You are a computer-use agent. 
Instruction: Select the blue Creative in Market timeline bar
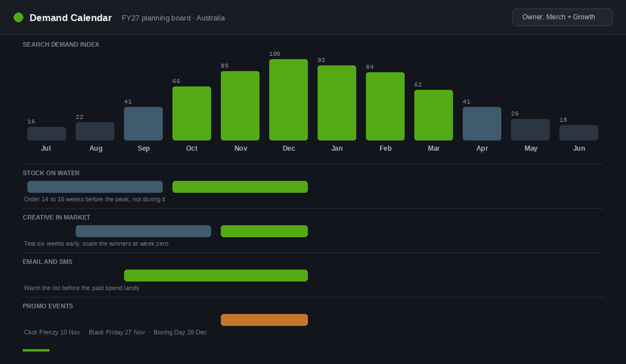[143, 231]
